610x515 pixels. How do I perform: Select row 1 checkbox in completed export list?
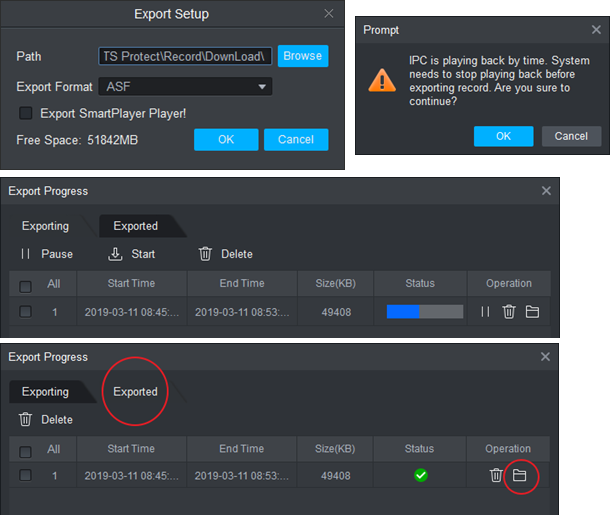(26, 475)
